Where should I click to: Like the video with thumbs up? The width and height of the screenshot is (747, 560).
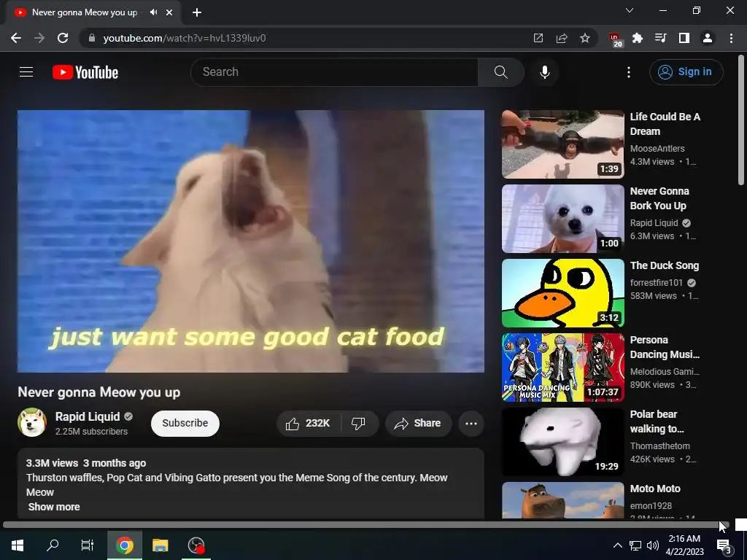[x=309, y=424]
